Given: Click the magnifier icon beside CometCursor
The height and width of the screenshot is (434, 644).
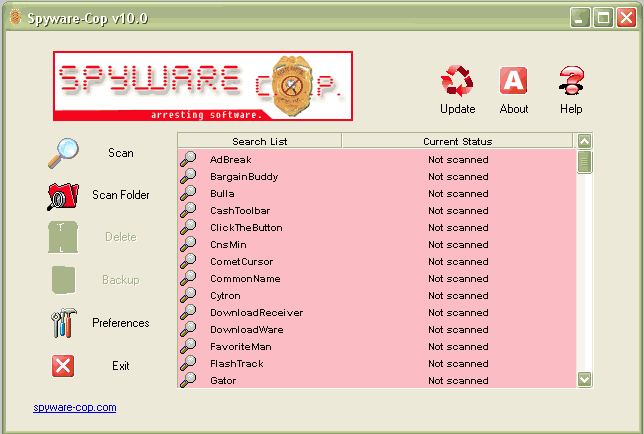Looking at the screenshot, I should 188,261.
